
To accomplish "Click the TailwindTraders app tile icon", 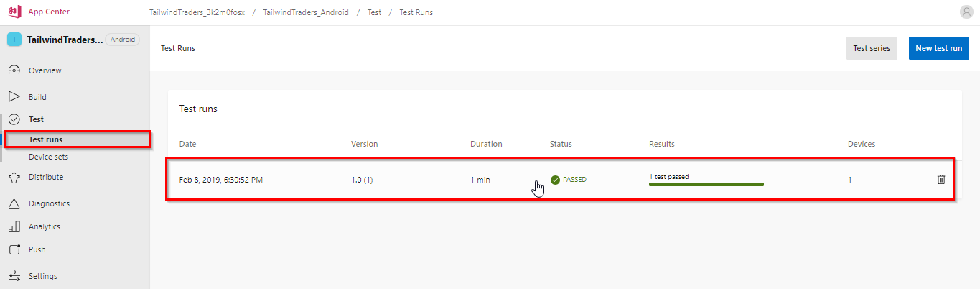I will point(14,40).
